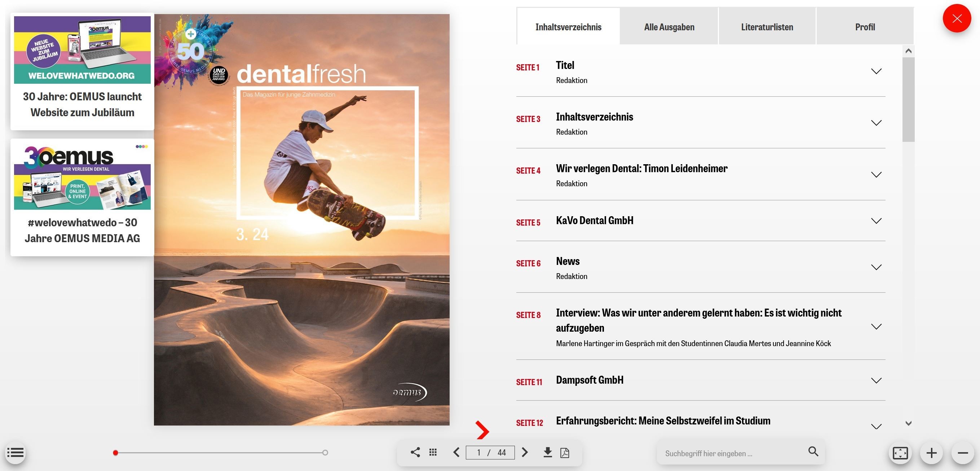
Task: Open the WELOVEWHATWEDO.ORG banner thumbnail
Action: [x=82, y=50]
